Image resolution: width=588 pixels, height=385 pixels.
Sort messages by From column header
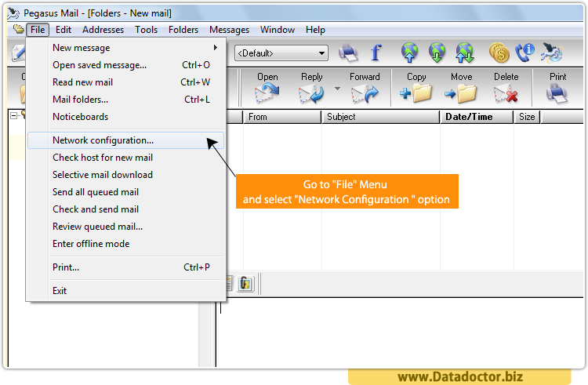pos(282,117)
